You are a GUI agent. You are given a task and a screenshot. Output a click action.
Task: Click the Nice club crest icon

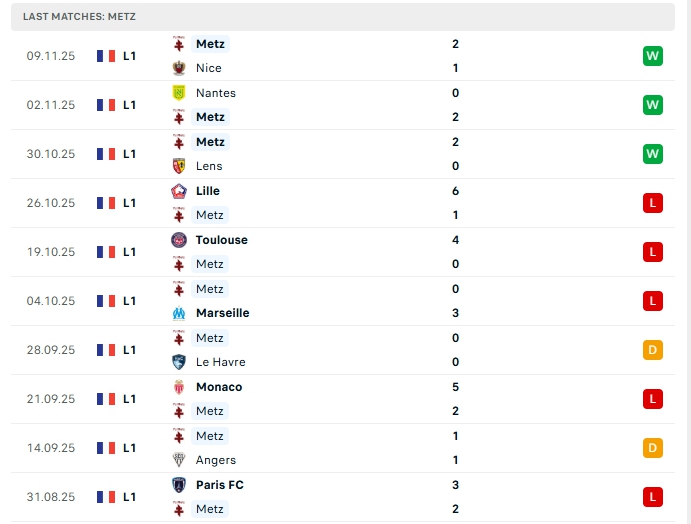click(x=179, y=68)
